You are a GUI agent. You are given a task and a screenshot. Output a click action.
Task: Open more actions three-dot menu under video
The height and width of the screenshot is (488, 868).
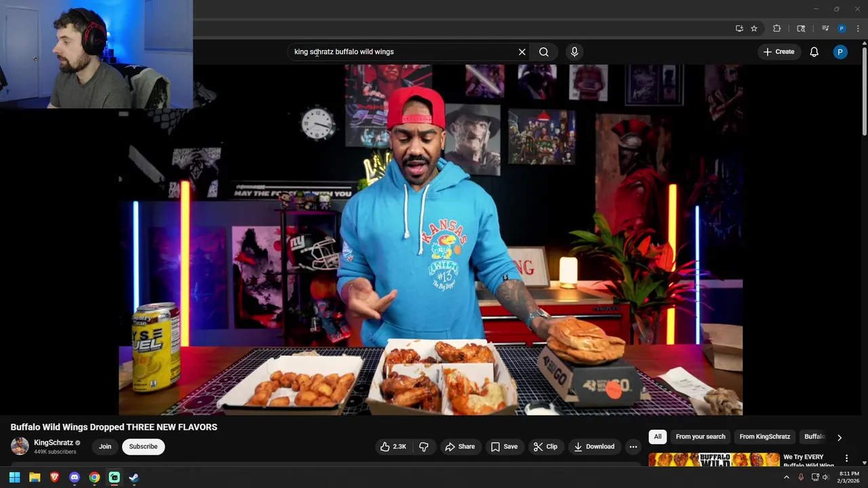pos(633,447)
